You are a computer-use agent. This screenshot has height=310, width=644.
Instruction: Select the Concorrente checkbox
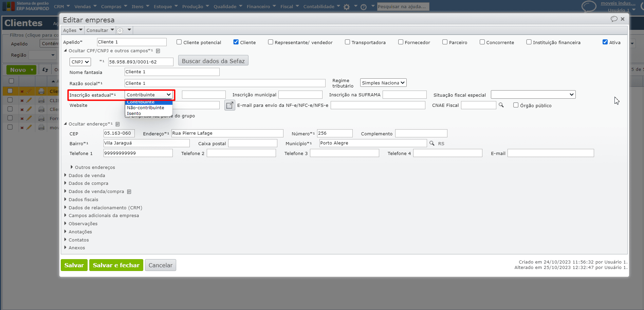482,42
